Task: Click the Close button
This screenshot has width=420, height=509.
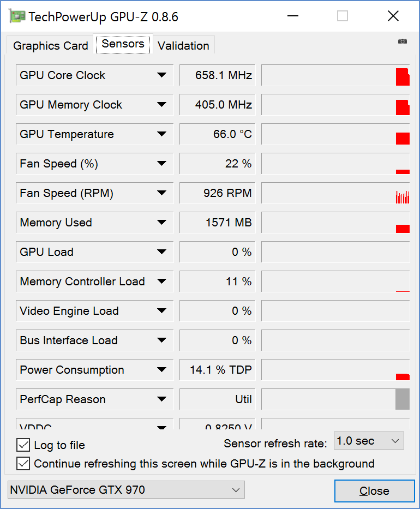Action: point(375,491)
